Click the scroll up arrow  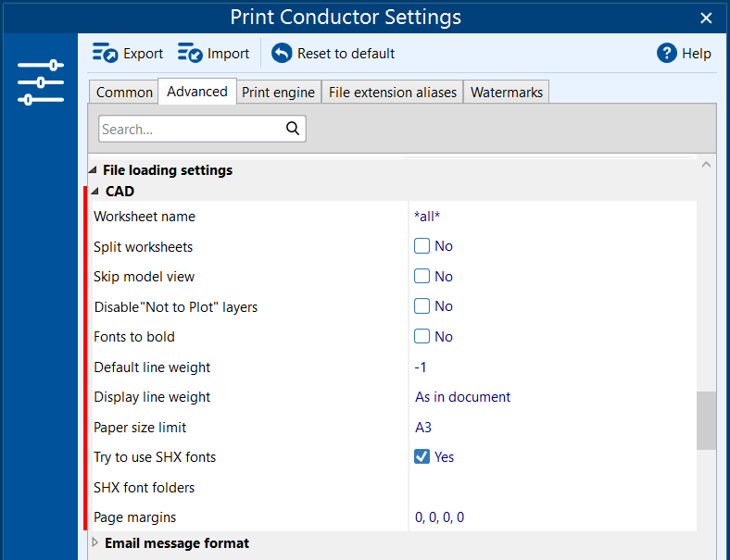pos(706,164)
